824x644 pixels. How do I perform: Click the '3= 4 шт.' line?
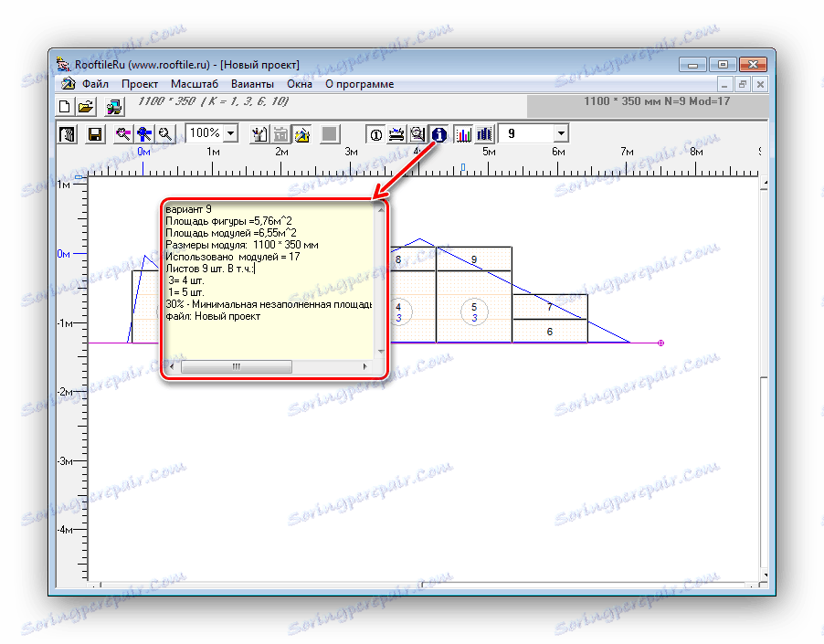(186, 280)
